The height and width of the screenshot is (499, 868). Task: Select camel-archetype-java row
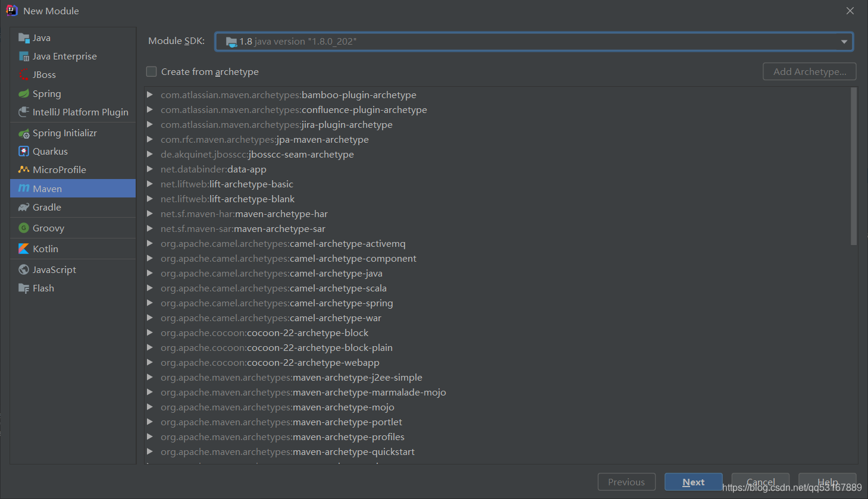click(497, 274)
